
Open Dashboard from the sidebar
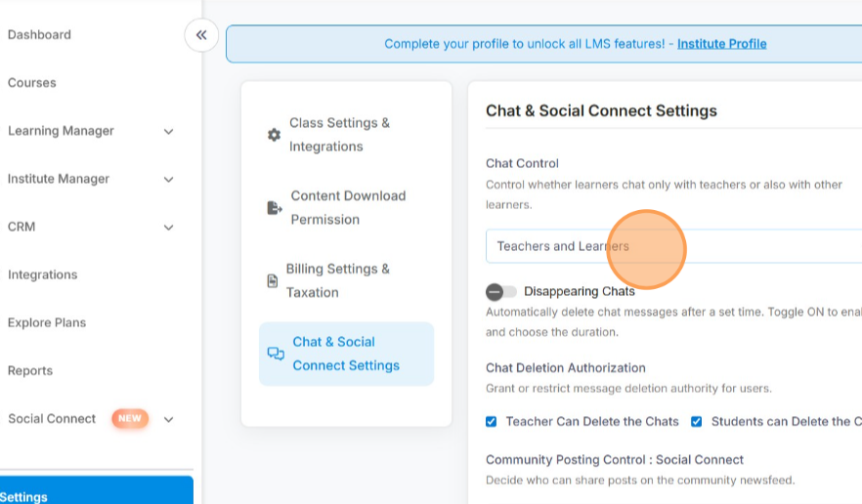(x=39, y=35)
